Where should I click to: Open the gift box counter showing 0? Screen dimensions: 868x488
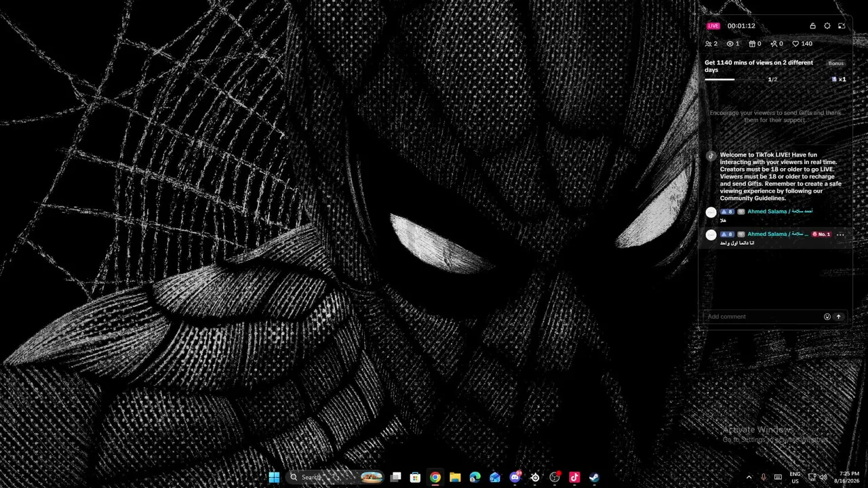click(755, 44)
